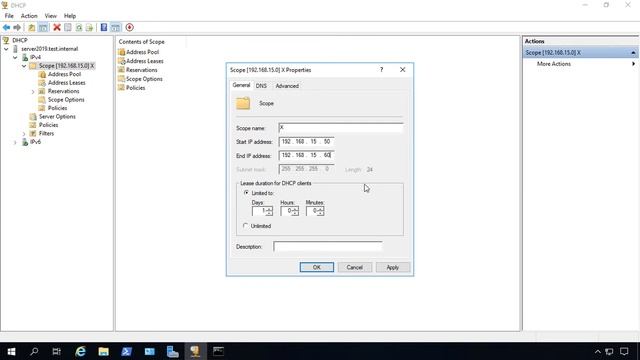Switch to the DNS tab

pos(261,86)
